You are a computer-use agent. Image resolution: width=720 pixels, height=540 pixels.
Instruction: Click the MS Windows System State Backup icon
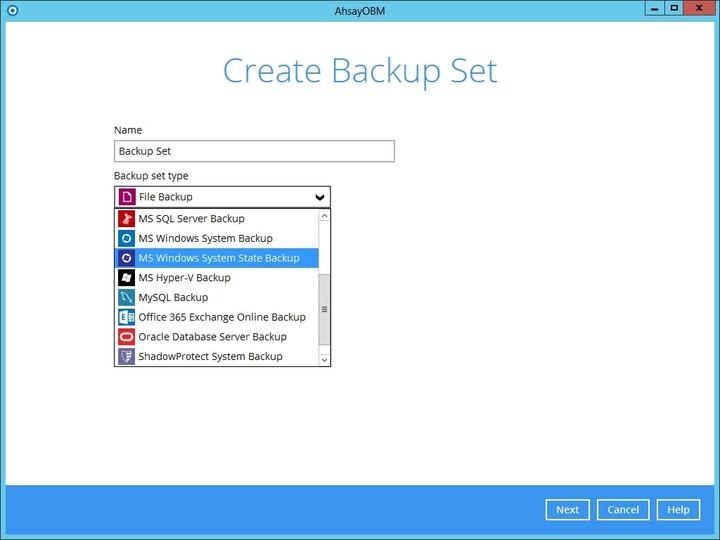(126, 258)
